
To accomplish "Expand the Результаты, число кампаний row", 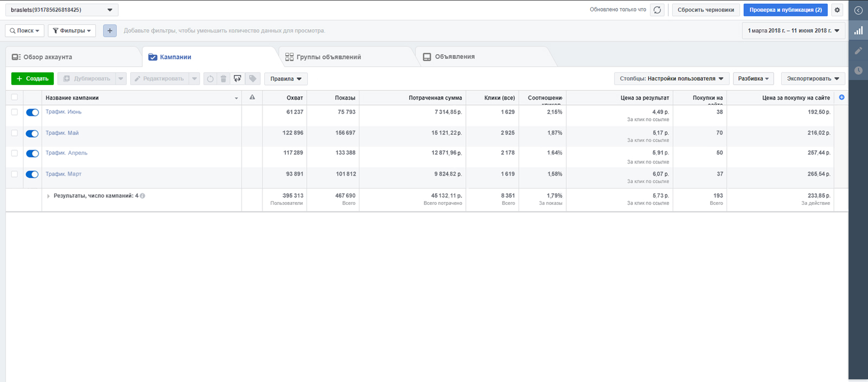I will [x=48, y=196].
